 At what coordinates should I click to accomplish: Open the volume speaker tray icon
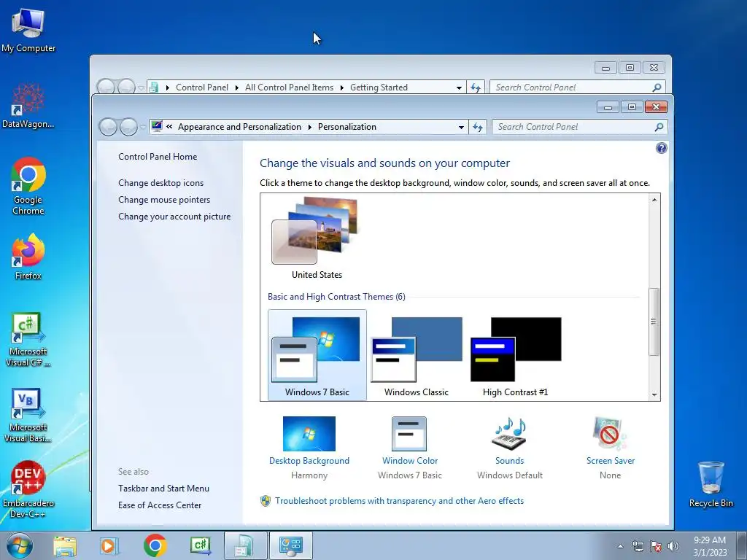[673, 546]
